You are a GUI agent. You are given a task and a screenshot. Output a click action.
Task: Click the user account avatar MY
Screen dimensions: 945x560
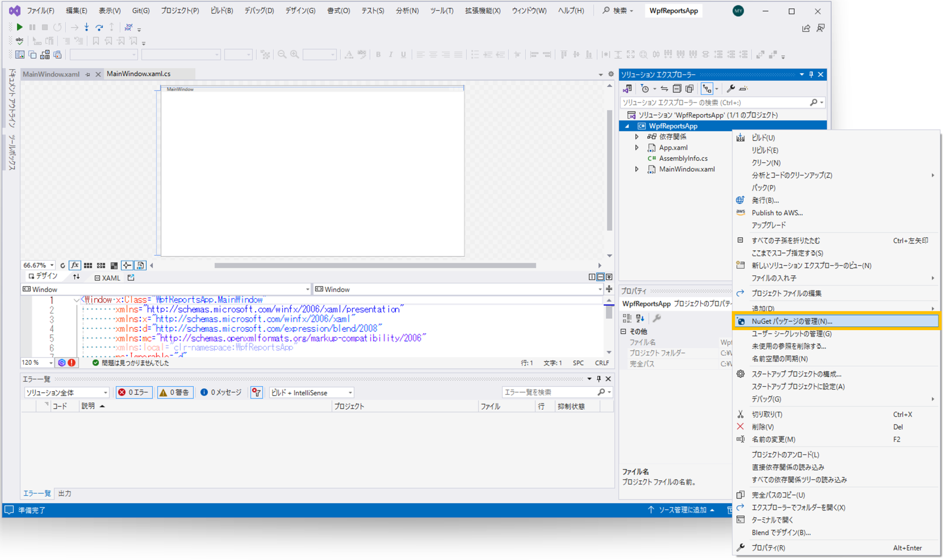738,11
